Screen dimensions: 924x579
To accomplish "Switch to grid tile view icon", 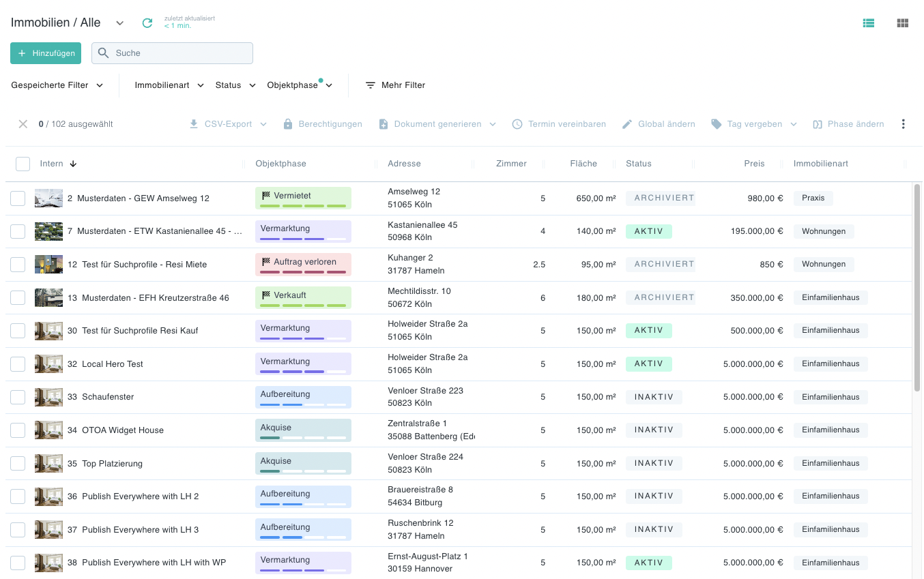I will (902, 23).
